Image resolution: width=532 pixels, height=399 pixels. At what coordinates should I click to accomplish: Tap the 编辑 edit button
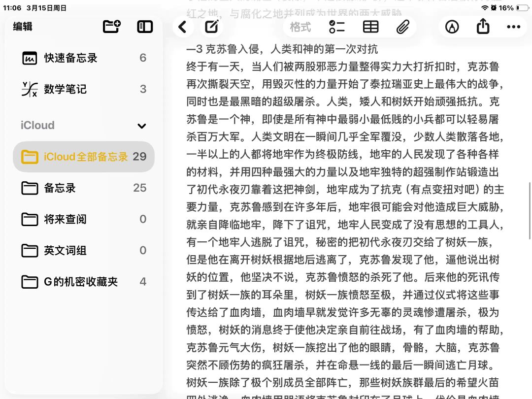(x=23, y=27)
